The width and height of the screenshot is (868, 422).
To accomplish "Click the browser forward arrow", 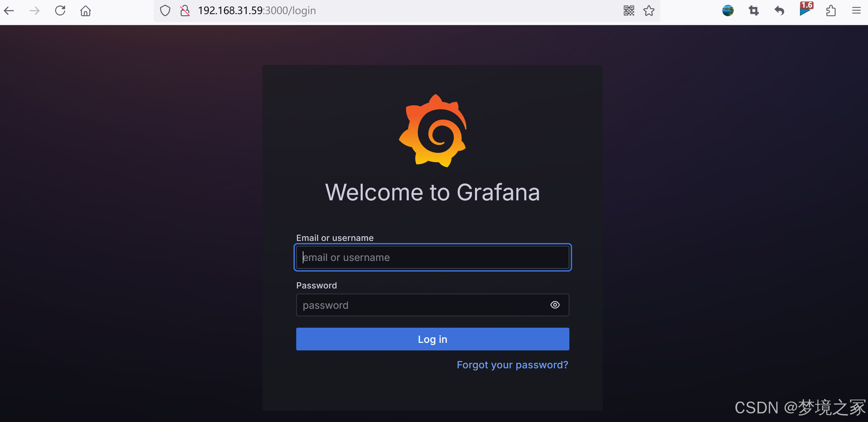I will pyautogui.click(x=34, y=11).
